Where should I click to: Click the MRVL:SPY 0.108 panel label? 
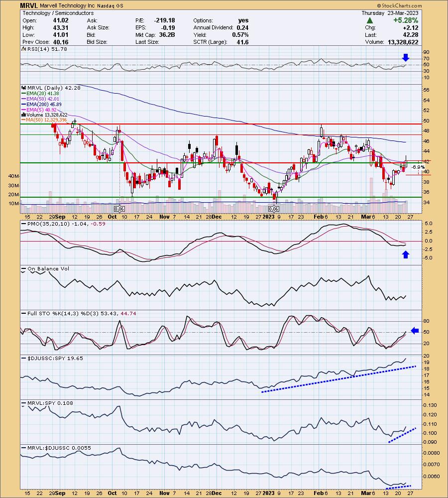coord(50,403)
